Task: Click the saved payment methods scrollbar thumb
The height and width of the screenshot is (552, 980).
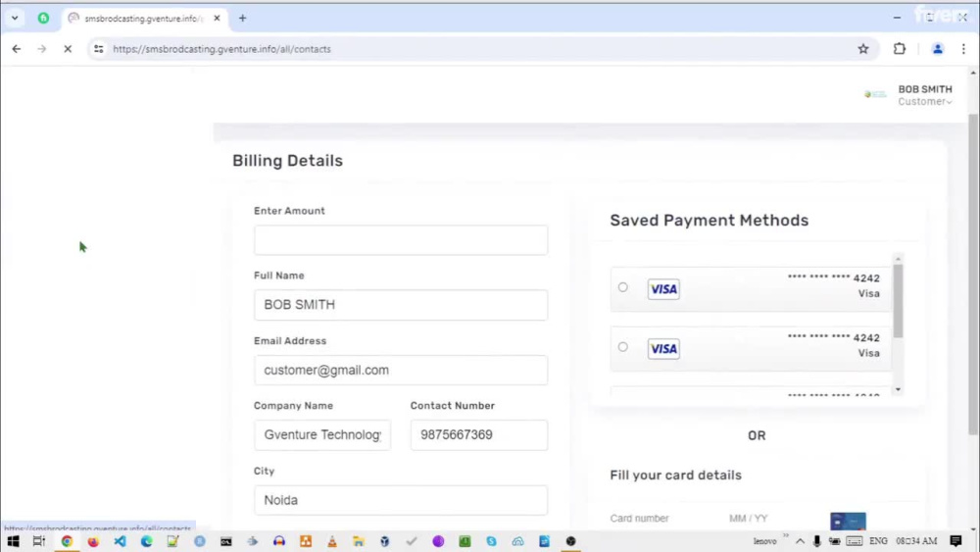Action: (x=898, y=301)
